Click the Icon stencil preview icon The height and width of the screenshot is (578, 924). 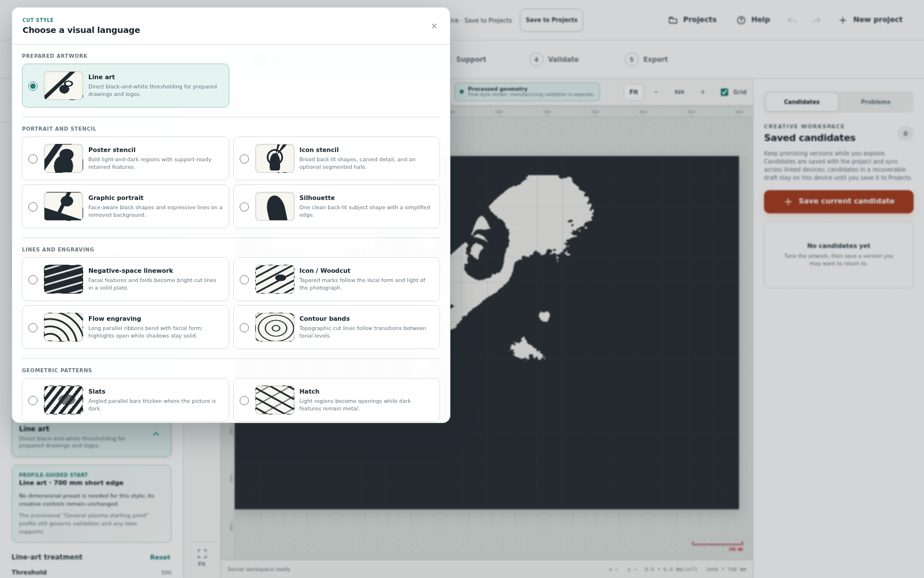tap(275, 158)
